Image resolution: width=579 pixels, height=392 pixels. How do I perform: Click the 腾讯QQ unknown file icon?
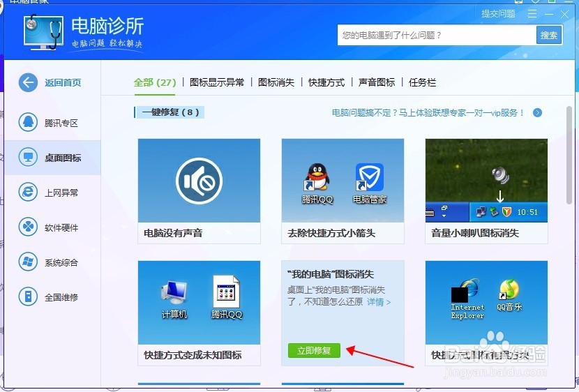pos(226,292)
